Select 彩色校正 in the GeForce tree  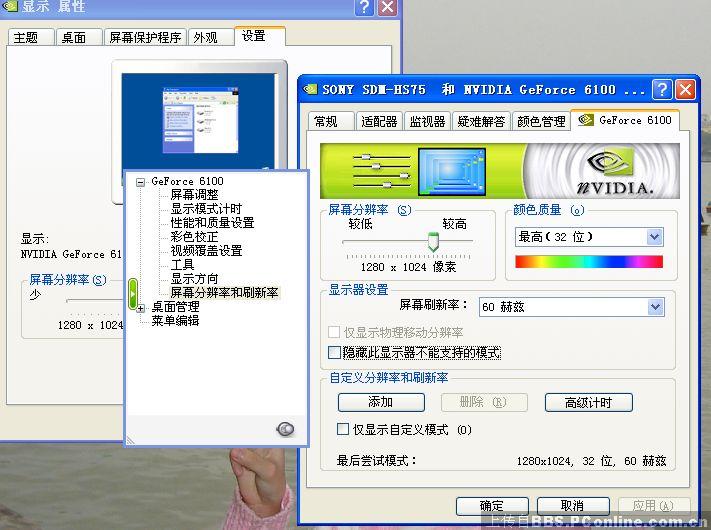[195, 237]
